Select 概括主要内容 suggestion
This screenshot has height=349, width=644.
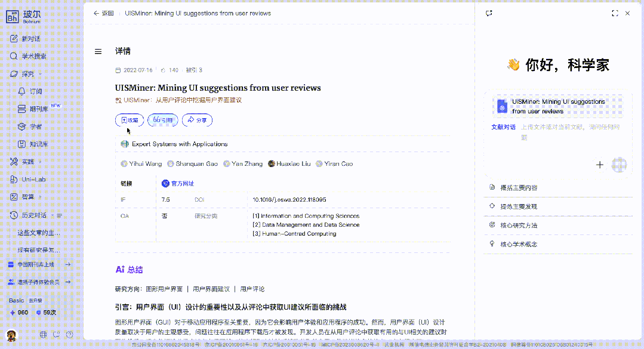click(518, 188)
